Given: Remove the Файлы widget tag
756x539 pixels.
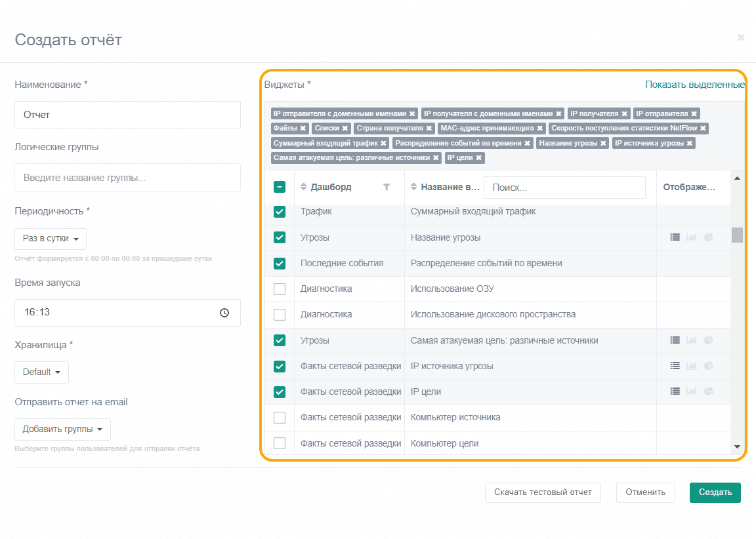Looking at the screenshot, I should (303, 128).
